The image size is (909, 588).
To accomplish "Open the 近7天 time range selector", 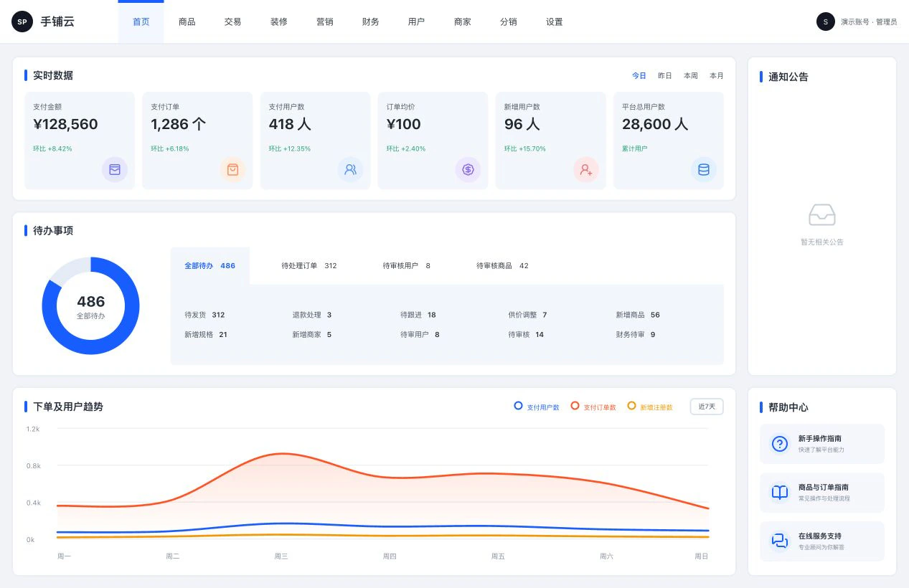I will tap(707, 407).
